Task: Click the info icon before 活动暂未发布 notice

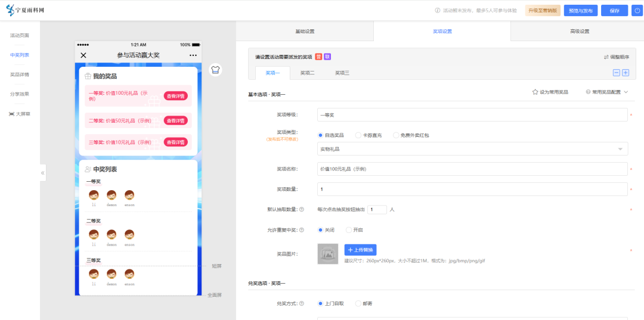Action: [x=438, y=11]
